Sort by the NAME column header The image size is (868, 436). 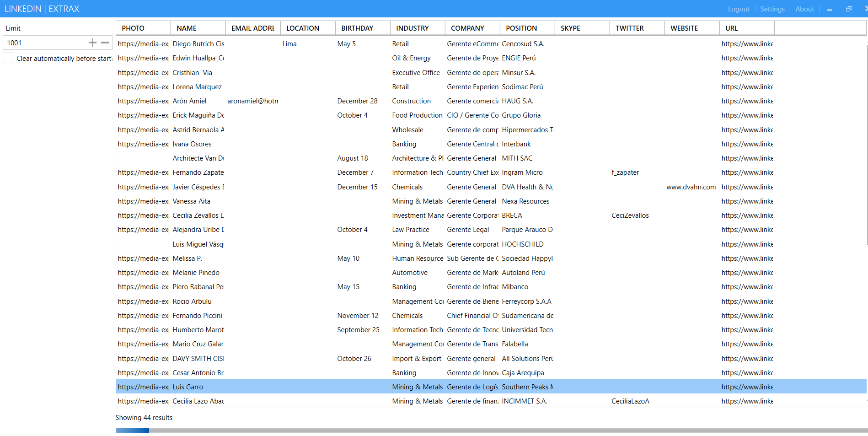tap(198, 28)
